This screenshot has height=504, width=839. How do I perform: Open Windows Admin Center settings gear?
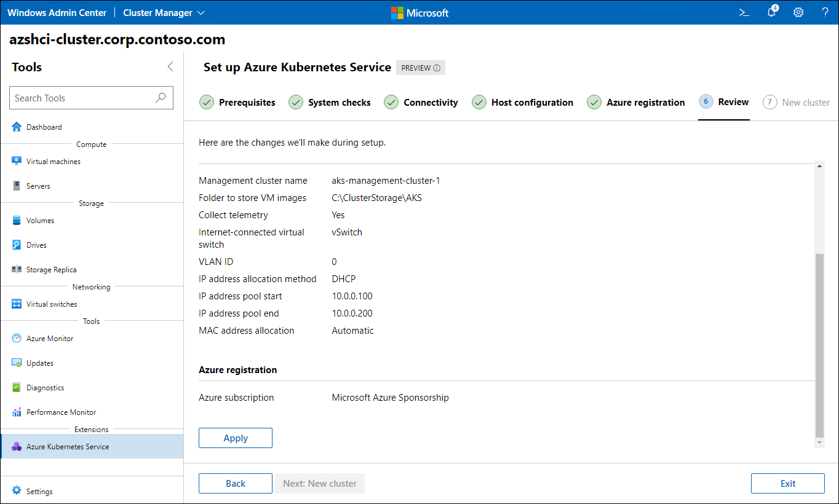(x=798, y=12)
